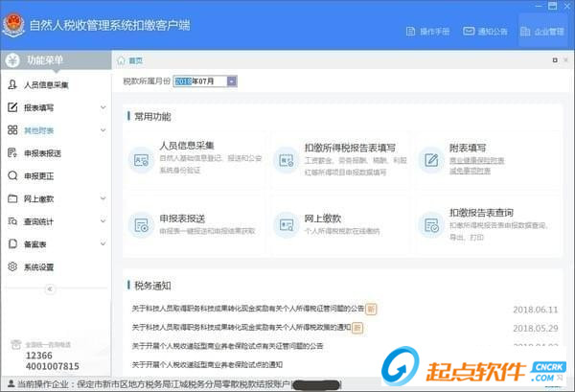Click the 查询统计 search-list icon
Viewport: 575px width, 392px height.
[12, 221]
